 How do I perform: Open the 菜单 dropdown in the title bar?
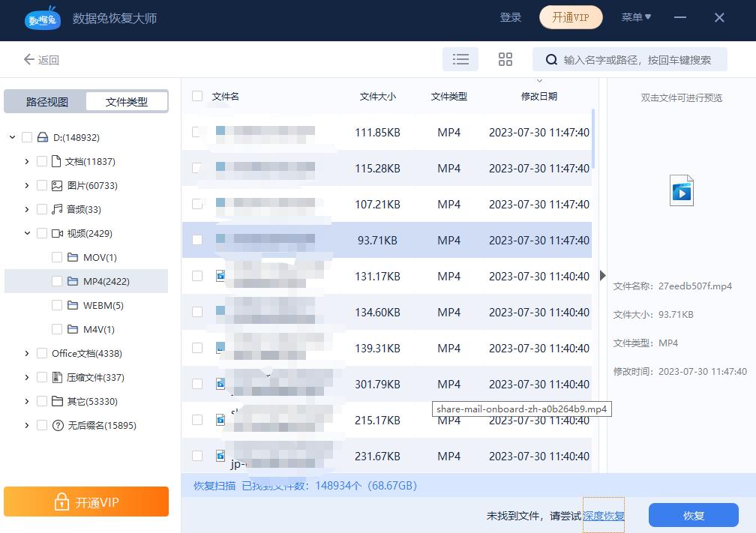coord(635,16)
